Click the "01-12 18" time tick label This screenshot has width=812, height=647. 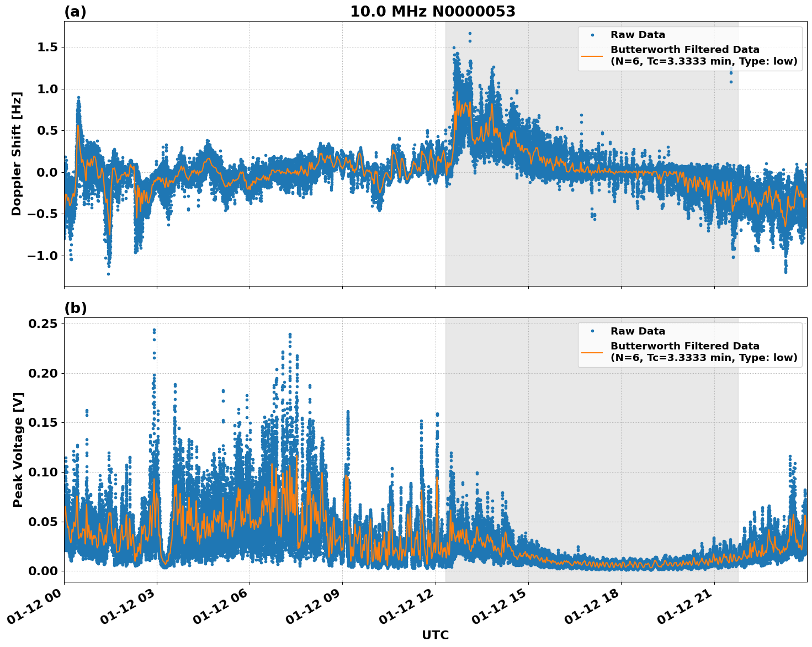coord(593,607)
